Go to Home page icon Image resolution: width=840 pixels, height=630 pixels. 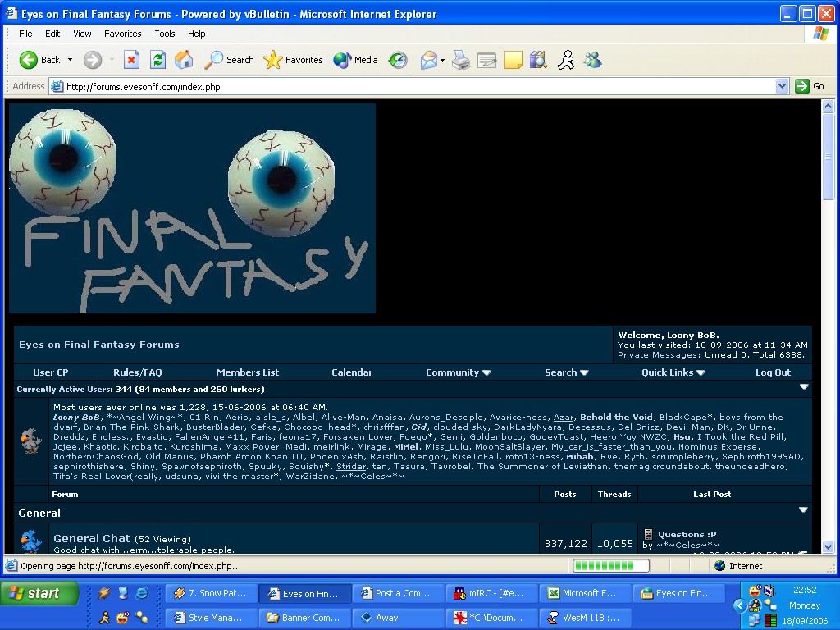coord(184,59)
